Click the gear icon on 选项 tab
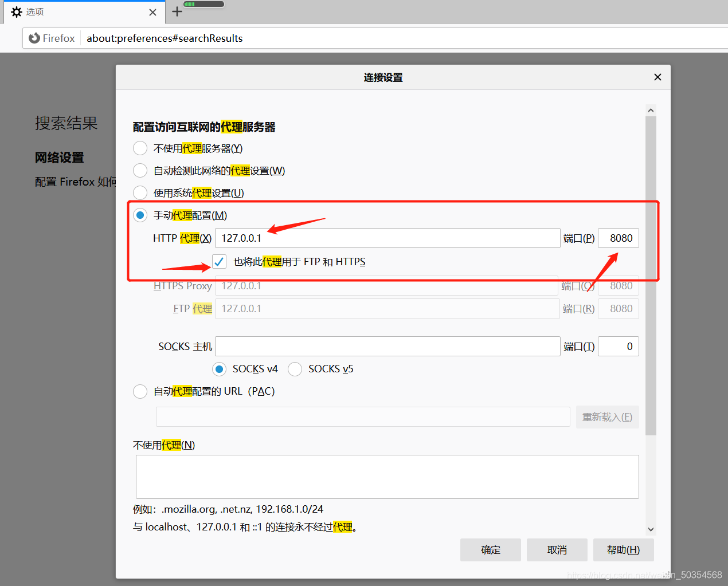Image resolution: width=728 pixels, height=586 pixels. tap(17, 12)
